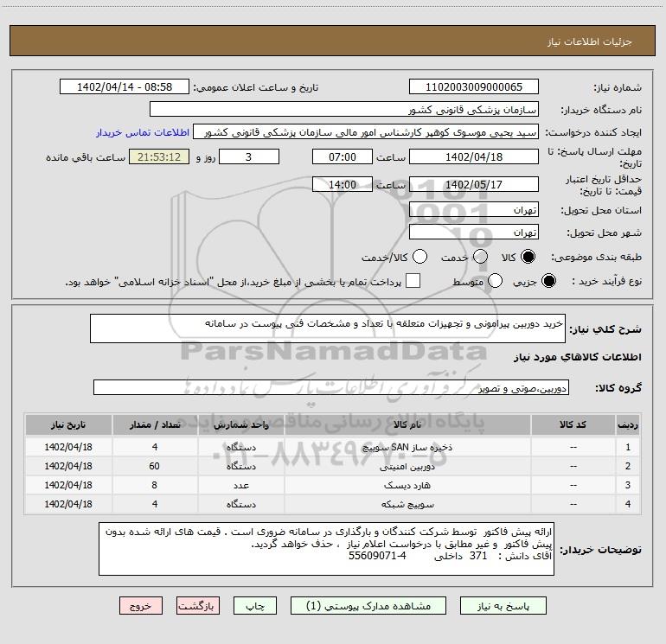666x644 pixels.
Task: Select the کالا radio button
Action: point(528,257)
